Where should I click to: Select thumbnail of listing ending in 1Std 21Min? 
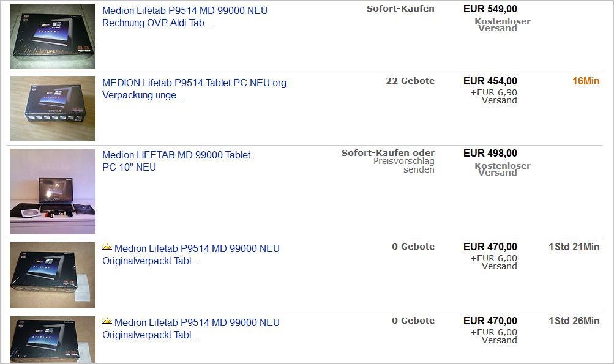pyautogui.click(x=53, y=275)
